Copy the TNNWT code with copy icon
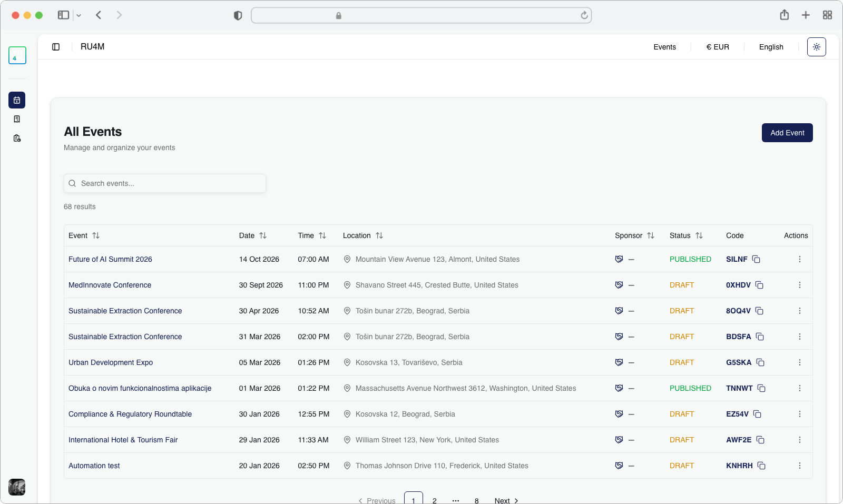Image resolution: width=843 pixels, height=504 pixels. (761, 388)
